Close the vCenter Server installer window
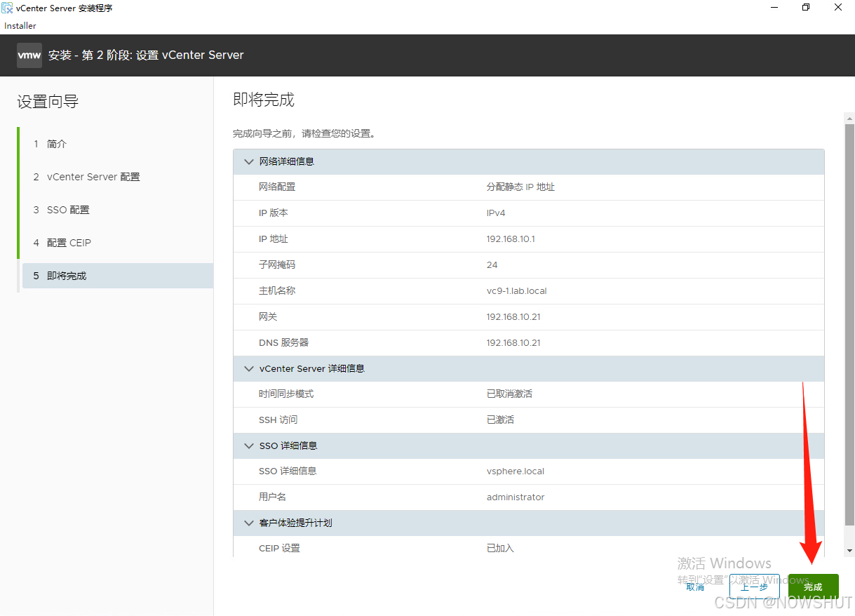 838,8
